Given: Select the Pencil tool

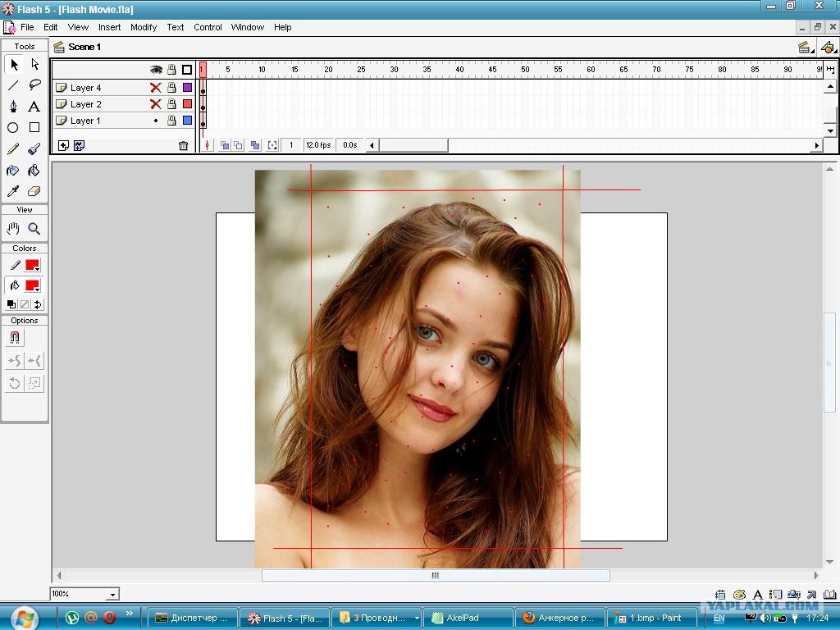Looking at the screenshot, I should (13, 149).
